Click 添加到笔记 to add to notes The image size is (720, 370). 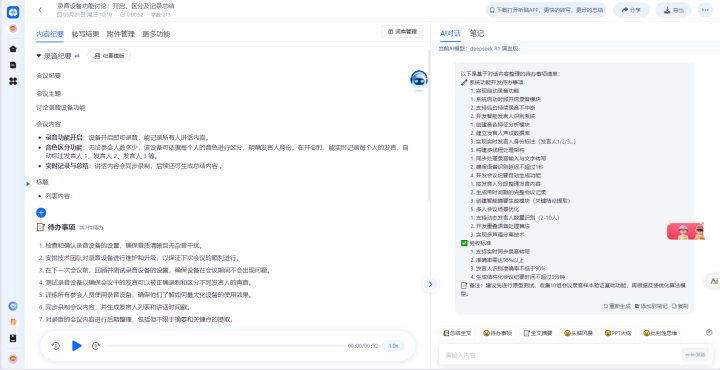pyautogui.click(x=651, y=306)
